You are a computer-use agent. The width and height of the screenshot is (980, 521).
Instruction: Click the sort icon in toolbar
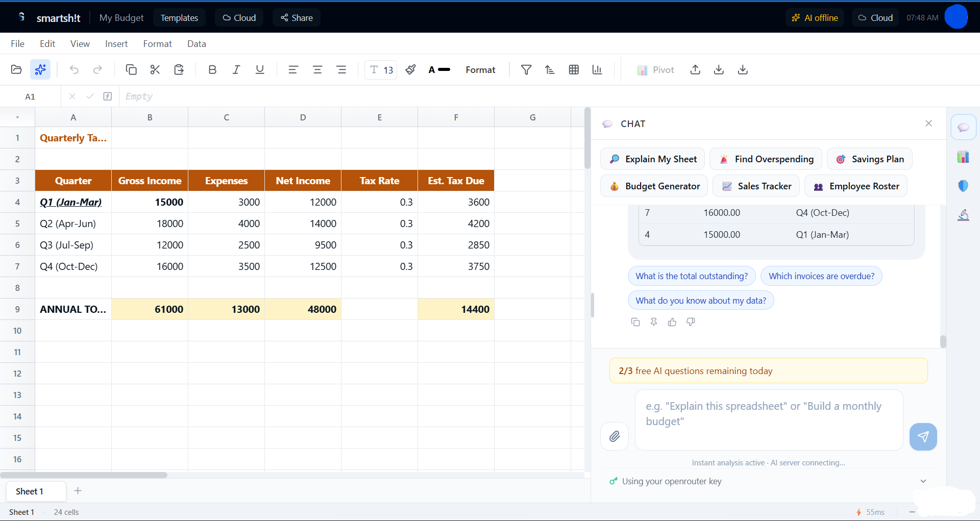click(550, 70)
